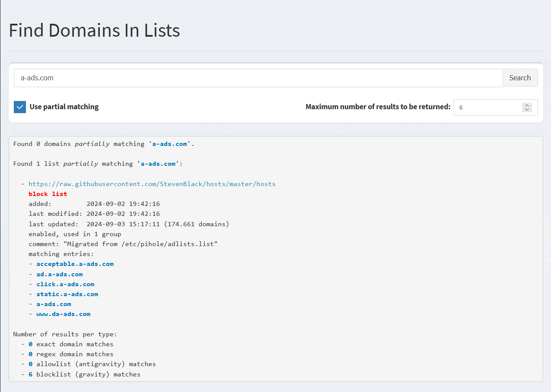Click the 'Use partial matching' label text

pyautogui.click(x=64, y=107)
